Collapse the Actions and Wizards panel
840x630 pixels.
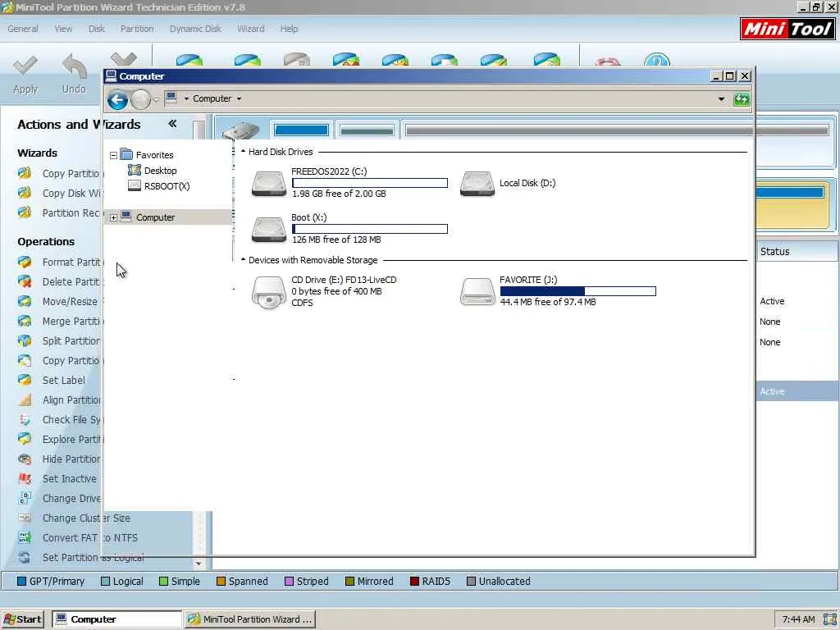coord(172,124)
